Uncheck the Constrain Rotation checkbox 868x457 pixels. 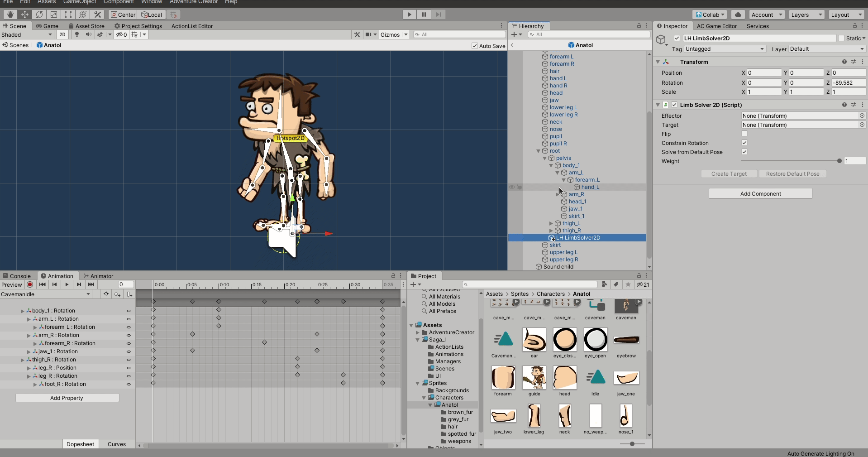[x=744, y=143]
